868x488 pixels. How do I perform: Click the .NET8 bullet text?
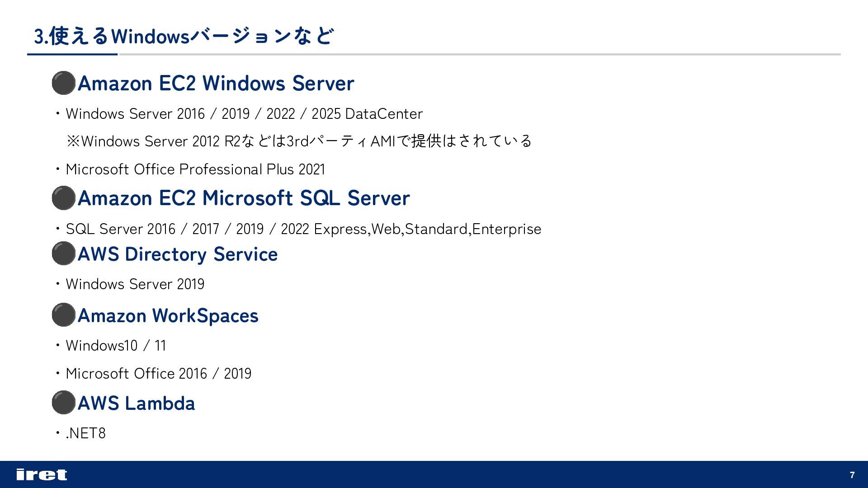pos(85,433)
